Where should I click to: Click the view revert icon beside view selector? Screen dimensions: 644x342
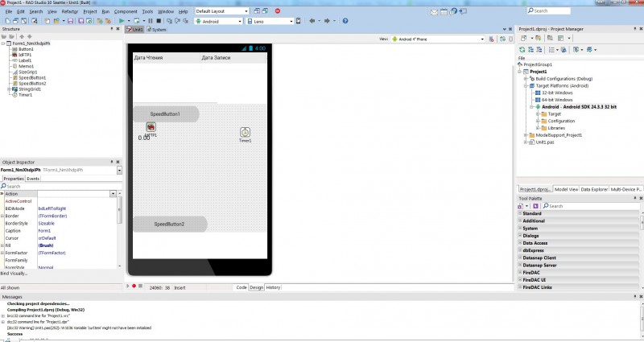tap(492, 39)
